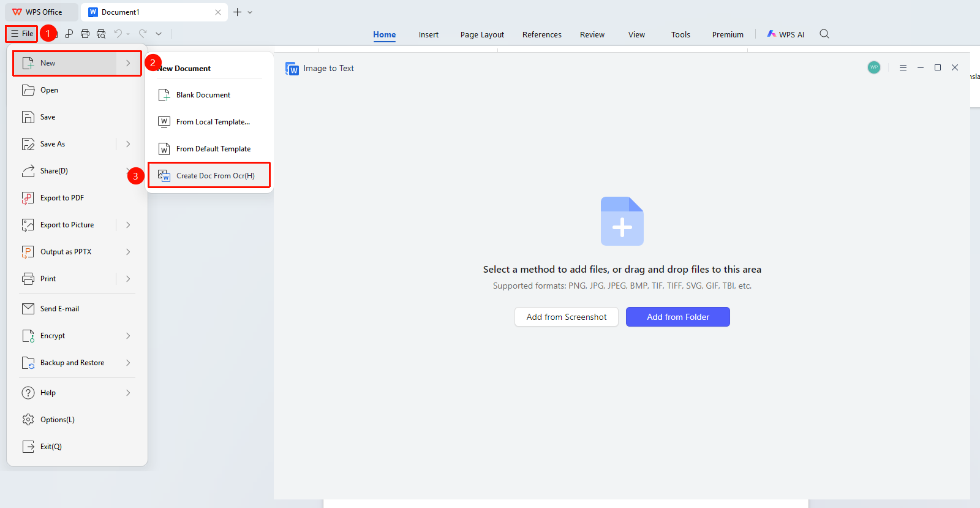Select Send E-mail in the File menu
This screenshot has width=980, height=508.
pos(77,309)
